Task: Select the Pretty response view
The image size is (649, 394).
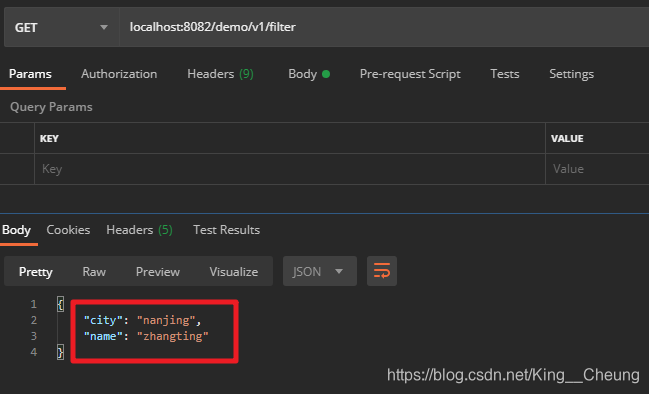Action: [x=36, y=272]
